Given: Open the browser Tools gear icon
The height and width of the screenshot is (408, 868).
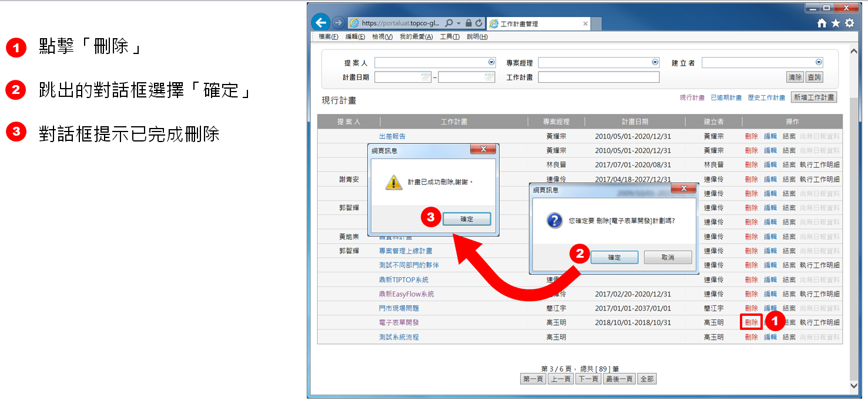Looking at the screenshot, I should click(849, 23).
